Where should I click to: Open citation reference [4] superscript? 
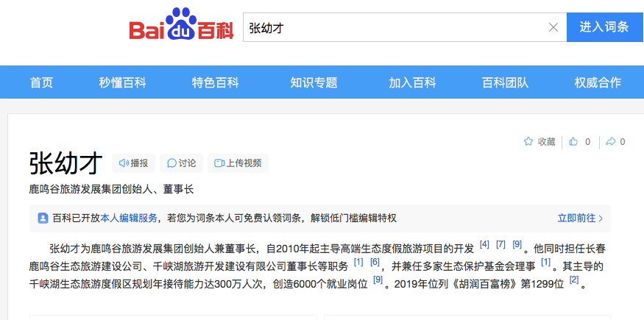pyautogui.click(x=484, y=244)
